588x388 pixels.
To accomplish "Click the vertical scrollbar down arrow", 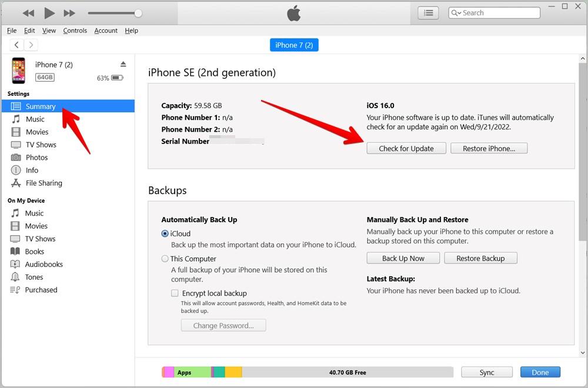I will (x=582, y=353).
